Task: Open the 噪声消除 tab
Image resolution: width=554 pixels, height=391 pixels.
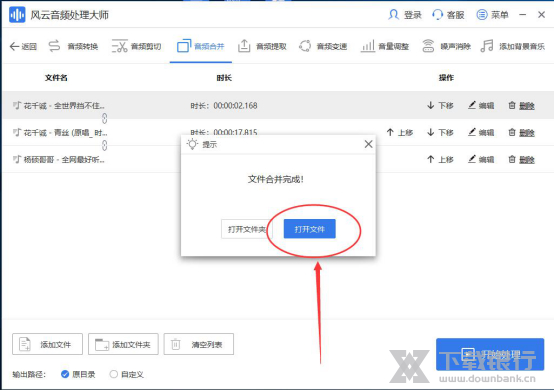Action: click(446, 46)
